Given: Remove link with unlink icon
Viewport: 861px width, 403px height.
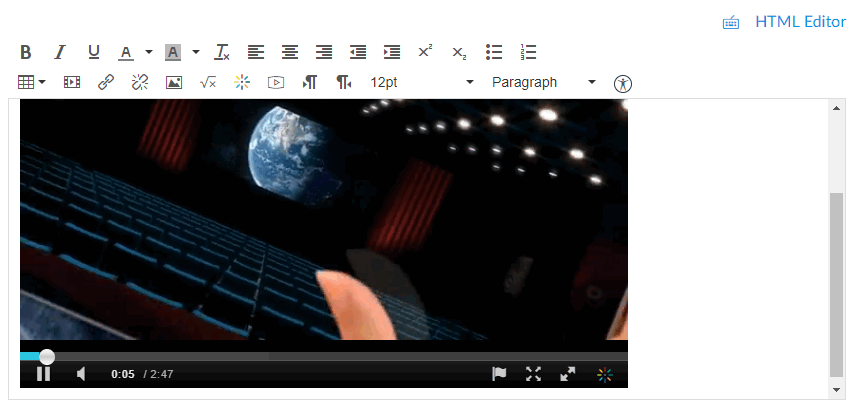Looking at the screenshot, I should point(139,82).
